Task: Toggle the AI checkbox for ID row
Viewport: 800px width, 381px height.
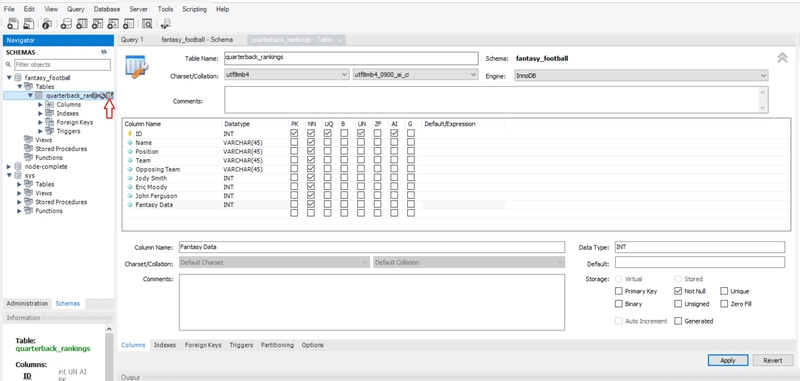Action: [x=394, y=133]
